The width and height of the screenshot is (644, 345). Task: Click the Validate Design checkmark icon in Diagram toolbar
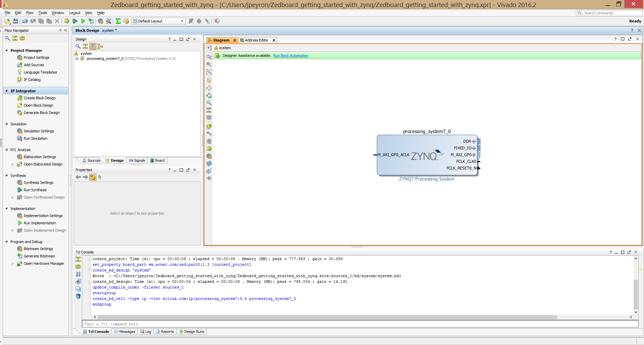click(209, 149)
